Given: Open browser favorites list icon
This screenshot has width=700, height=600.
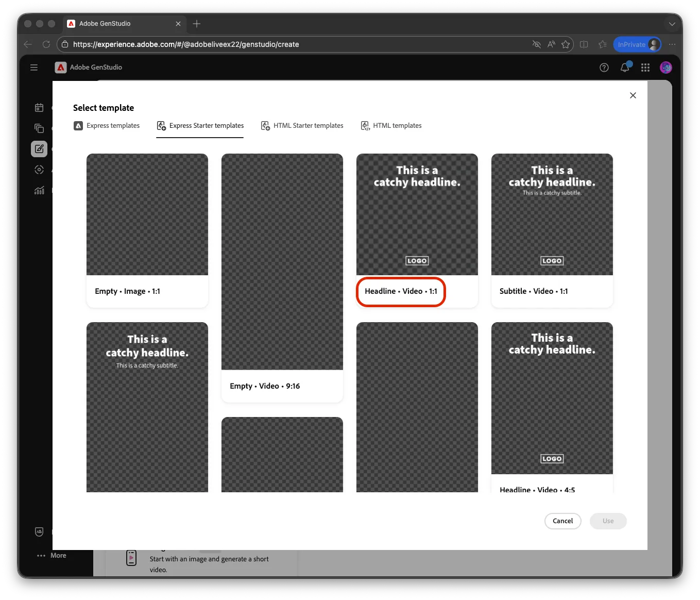Looking at the screenshot, I should 603,44.
